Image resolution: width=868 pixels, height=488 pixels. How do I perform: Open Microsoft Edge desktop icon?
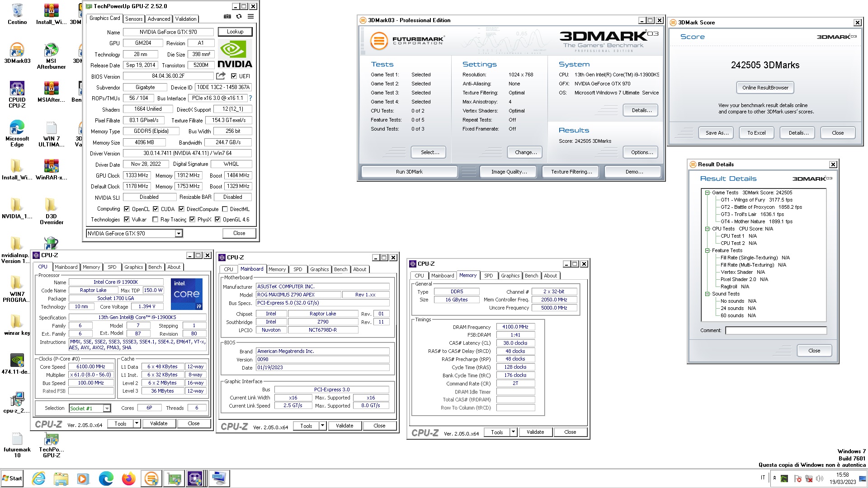(17, 134)
